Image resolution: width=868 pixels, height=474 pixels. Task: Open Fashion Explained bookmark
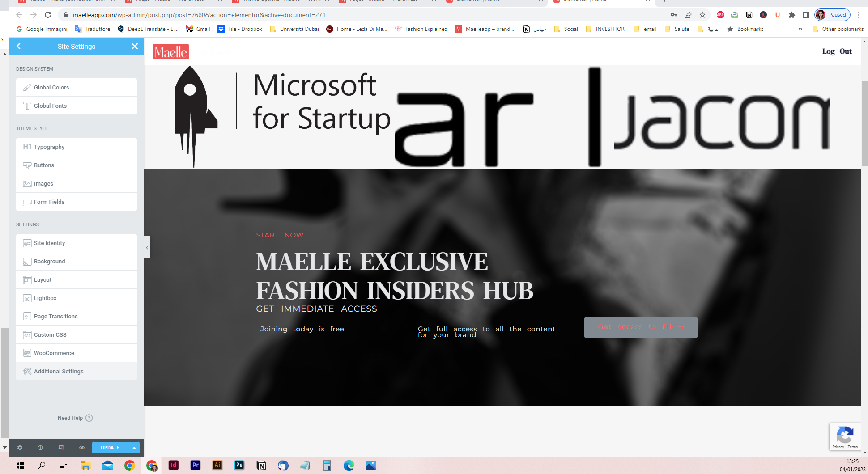click(421, 29)
